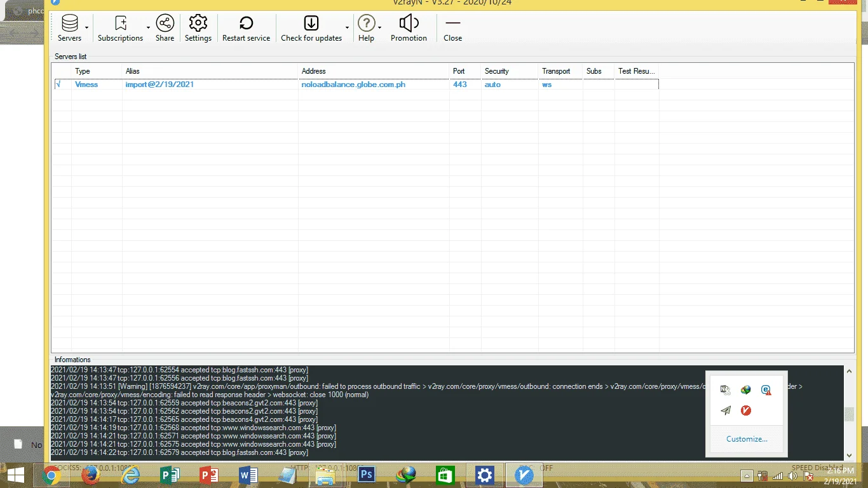Click the volume speaker tray icon
The height and width of the screenshot is (488, 868).
pos(792,476)
